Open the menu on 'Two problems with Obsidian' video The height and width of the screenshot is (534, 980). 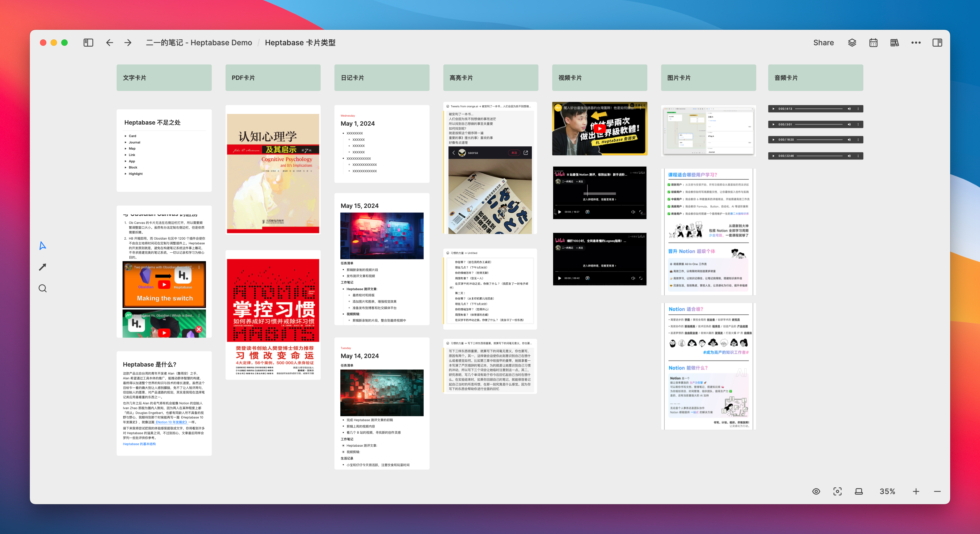coord(199,267)
